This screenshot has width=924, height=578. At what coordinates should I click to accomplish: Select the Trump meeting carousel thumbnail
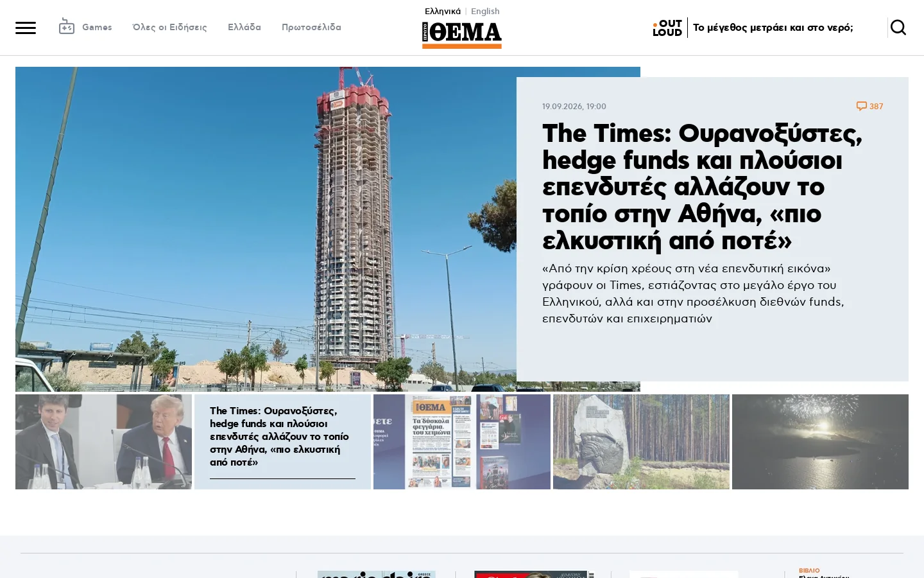pyautogui.click(x=103, y=442)
